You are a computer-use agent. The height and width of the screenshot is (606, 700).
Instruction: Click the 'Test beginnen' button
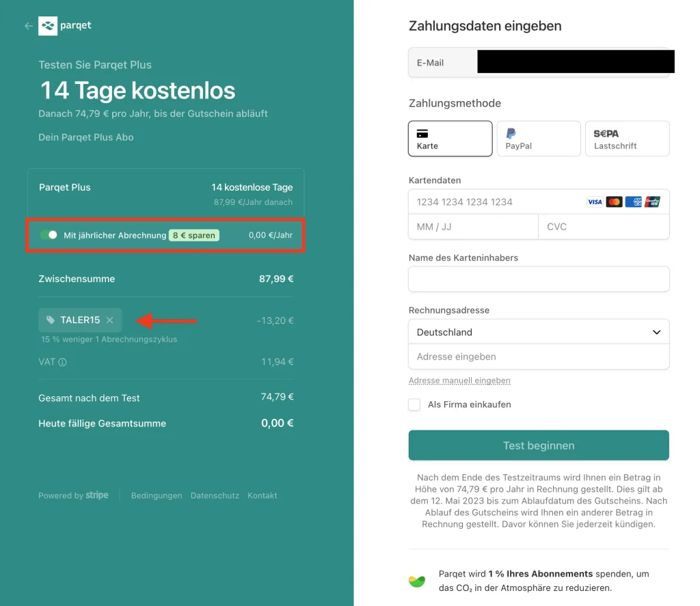pyautogui.click(x=539, y=445)
